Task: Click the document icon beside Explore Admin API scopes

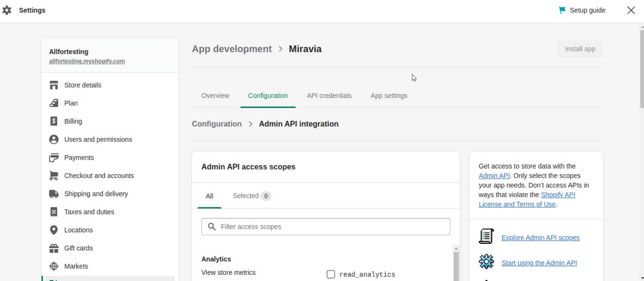Action: (486, 236)
